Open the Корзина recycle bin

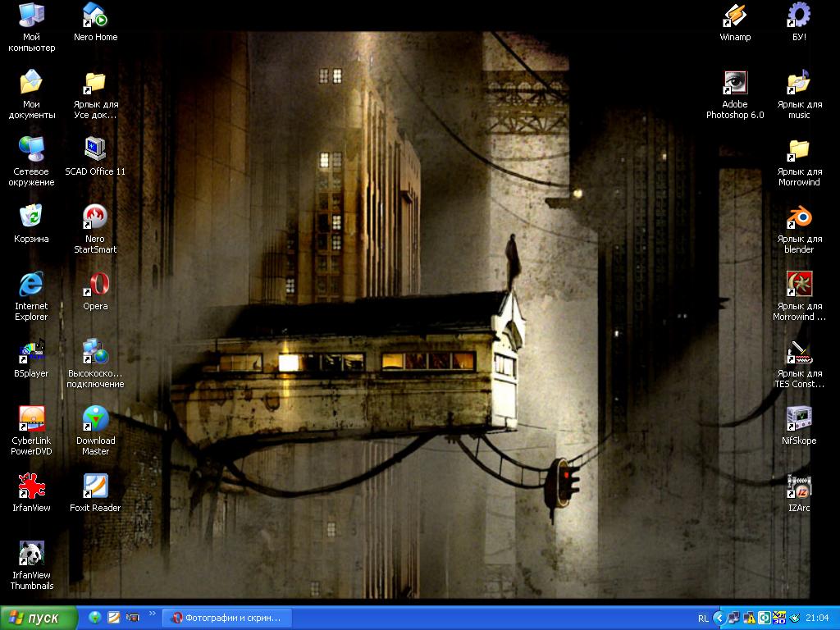click(31, 224)
